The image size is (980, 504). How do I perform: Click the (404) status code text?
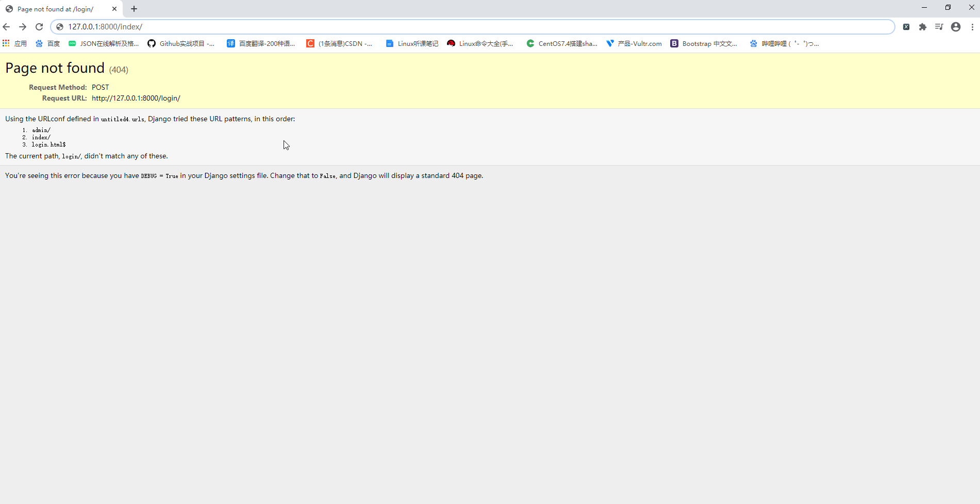click(119, 70)
